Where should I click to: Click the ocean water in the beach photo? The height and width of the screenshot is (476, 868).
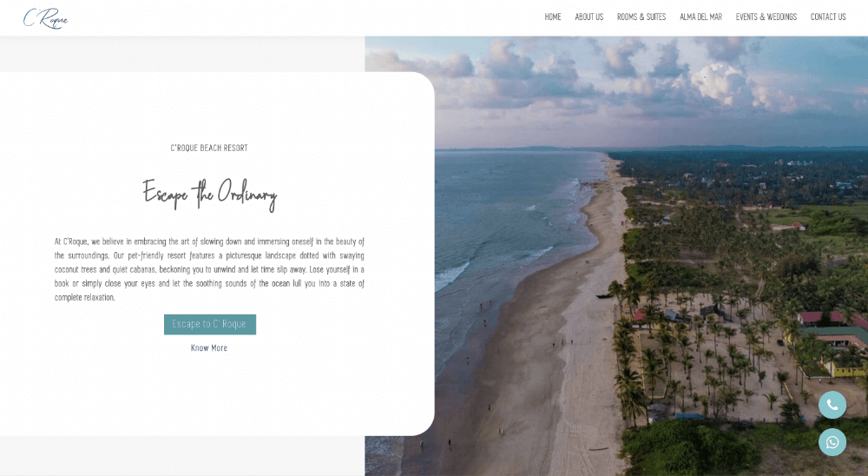pos(498,221)
